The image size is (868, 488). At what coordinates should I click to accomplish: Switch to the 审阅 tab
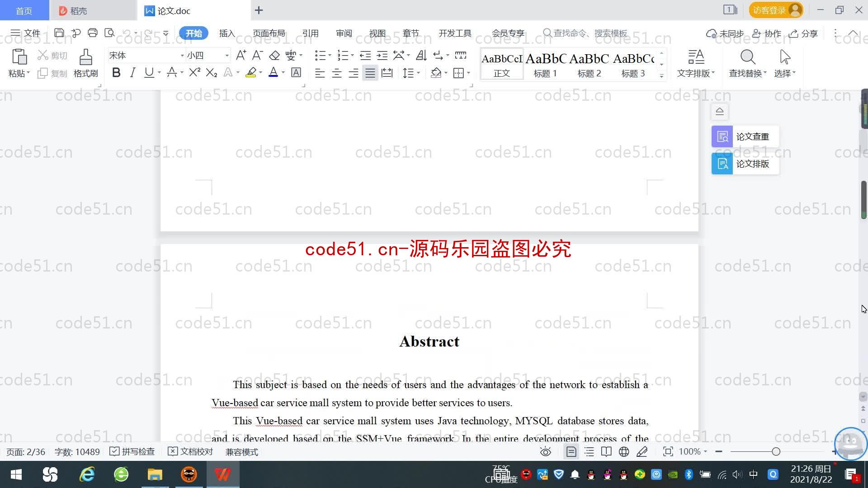point(344,33)
